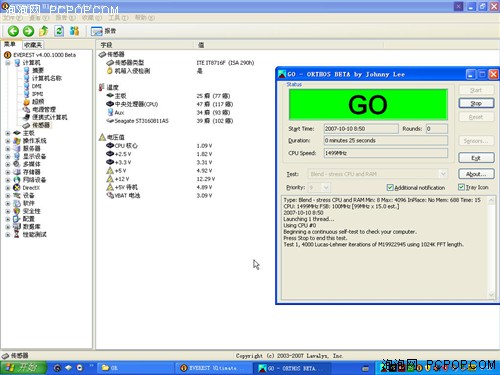Image resolution: width=500 pixels, height=375 pixels.
Task: Click the ORTHOS log scrollbar up arrow
Action: pyautogui.click(x=491, y=200)
